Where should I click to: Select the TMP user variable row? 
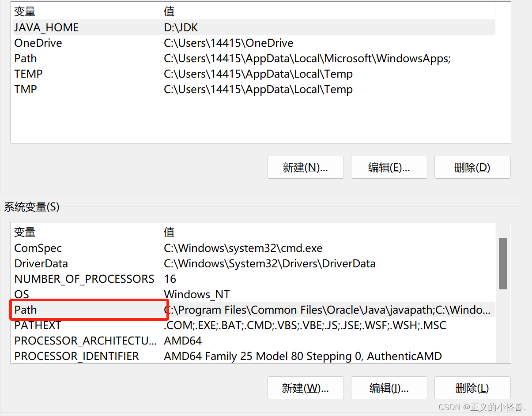(254, 89)
